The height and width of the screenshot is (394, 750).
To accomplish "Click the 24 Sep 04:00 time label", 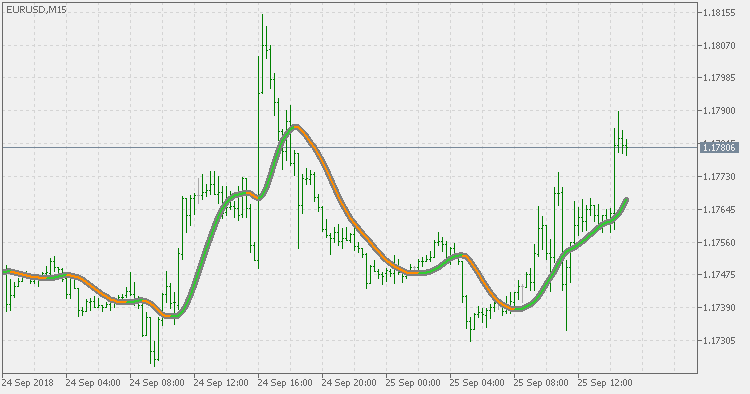I will (93, 383).
